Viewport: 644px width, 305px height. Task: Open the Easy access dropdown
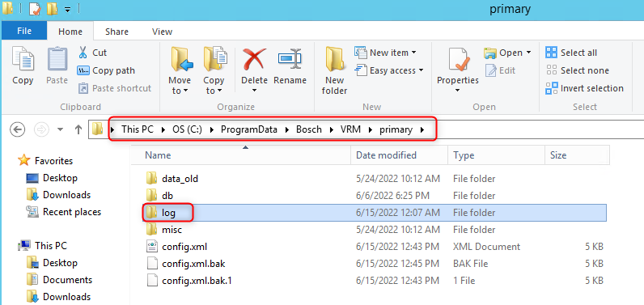click(388, 70)
